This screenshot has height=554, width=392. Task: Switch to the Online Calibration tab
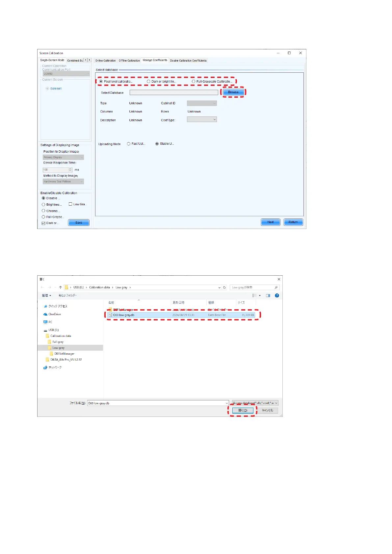(105, 61)
